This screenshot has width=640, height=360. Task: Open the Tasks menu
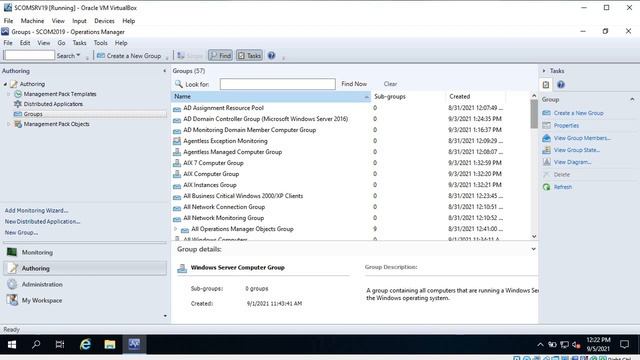click(79, 43)
